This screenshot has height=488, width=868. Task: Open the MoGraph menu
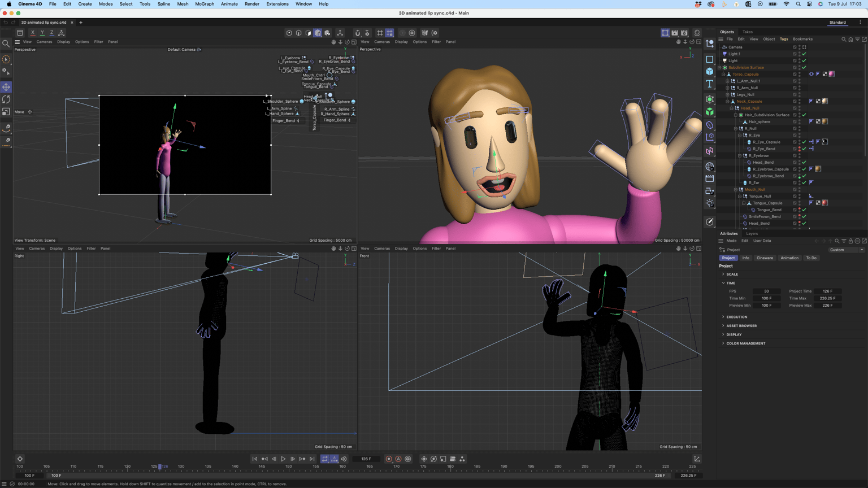[205, 4]
